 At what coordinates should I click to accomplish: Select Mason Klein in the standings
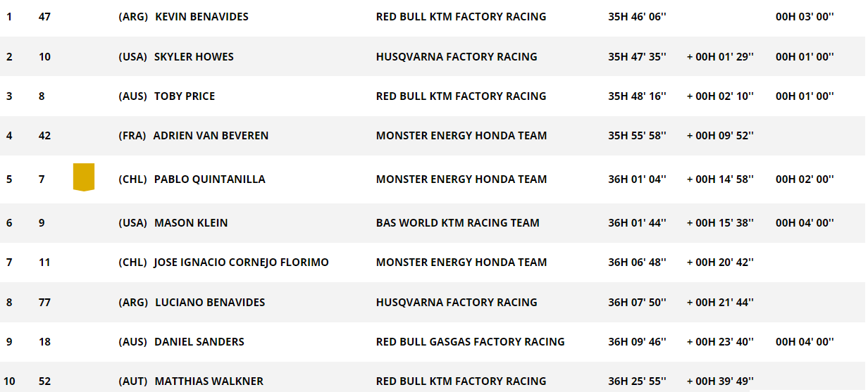191,222
